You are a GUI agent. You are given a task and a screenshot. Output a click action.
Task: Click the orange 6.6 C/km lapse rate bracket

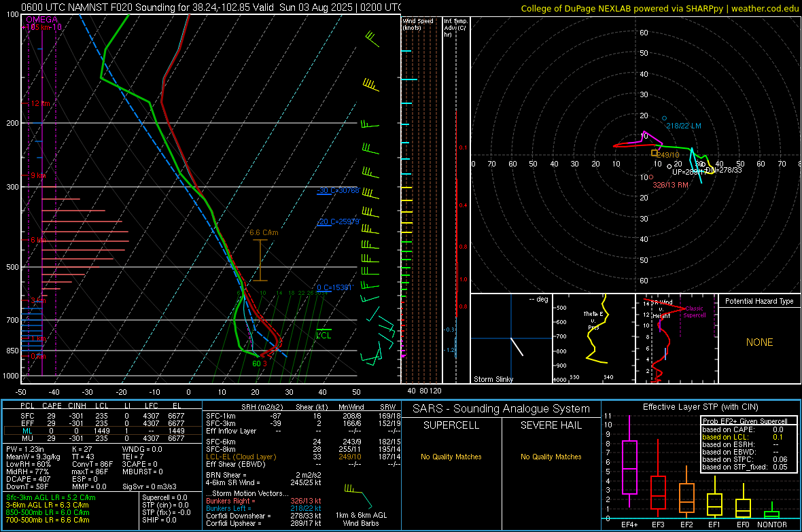(x=260, y=260)
